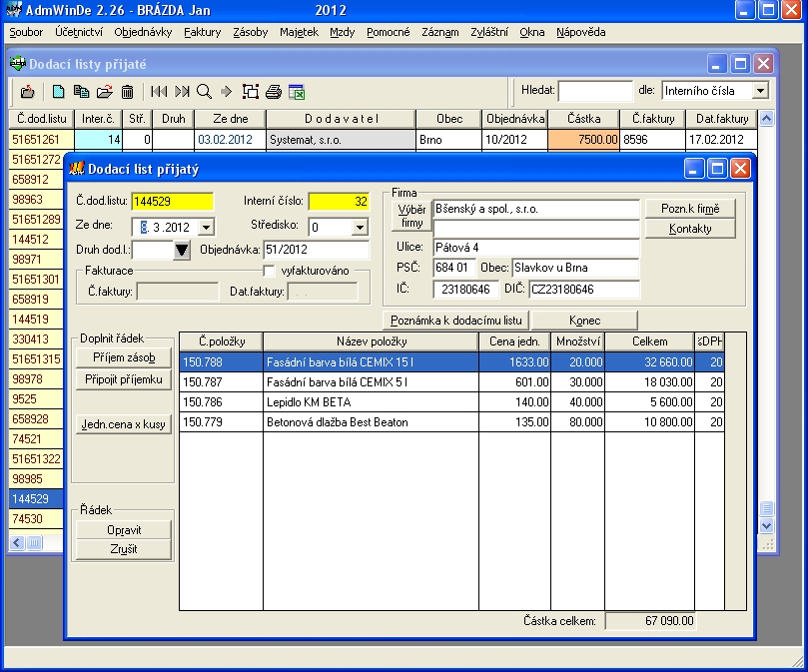The height and width of the screenshot is (672, 808).
Task: Click the exit/close-list icon at toolbar start
Action: pos(27,92)
